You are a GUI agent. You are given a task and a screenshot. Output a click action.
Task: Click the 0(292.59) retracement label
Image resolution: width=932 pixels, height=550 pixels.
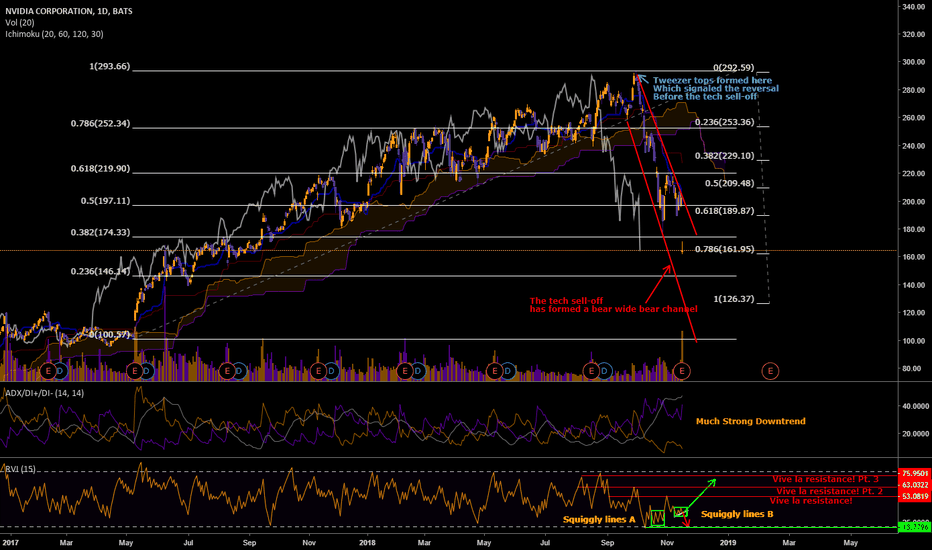tap(733, 68)
